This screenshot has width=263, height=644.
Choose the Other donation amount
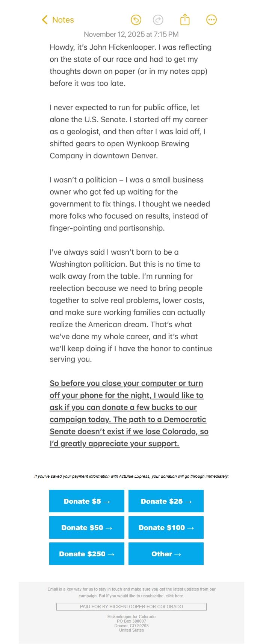[166, 554]
